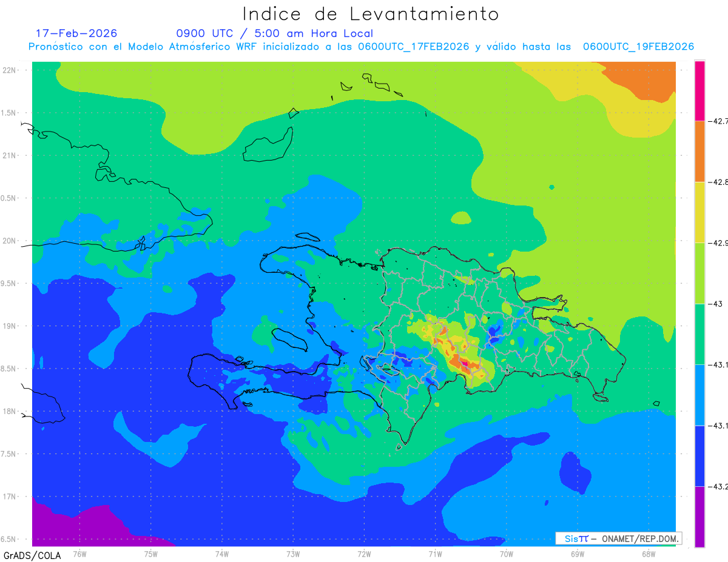
Task: Click the "71W" longitude label
Action: (435, 554)
